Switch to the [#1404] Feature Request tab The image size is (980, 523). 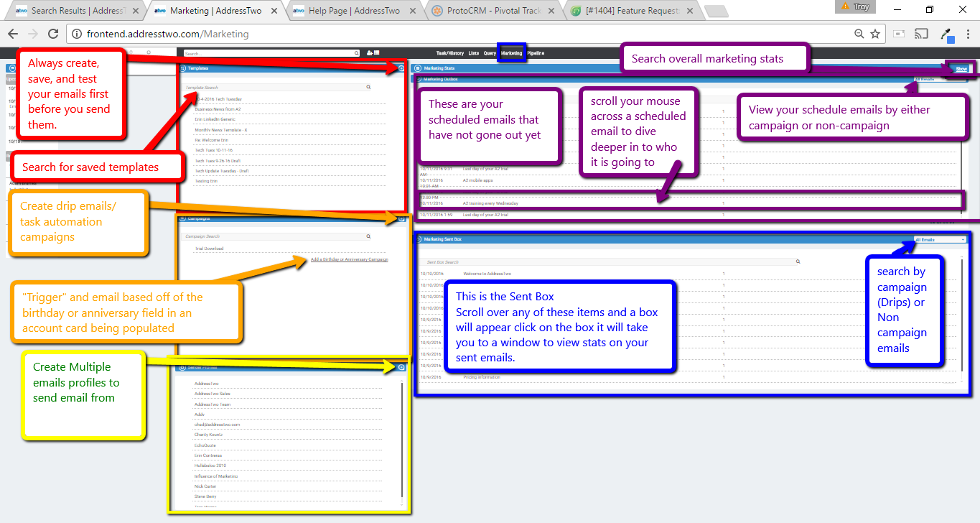coord(630,11)
